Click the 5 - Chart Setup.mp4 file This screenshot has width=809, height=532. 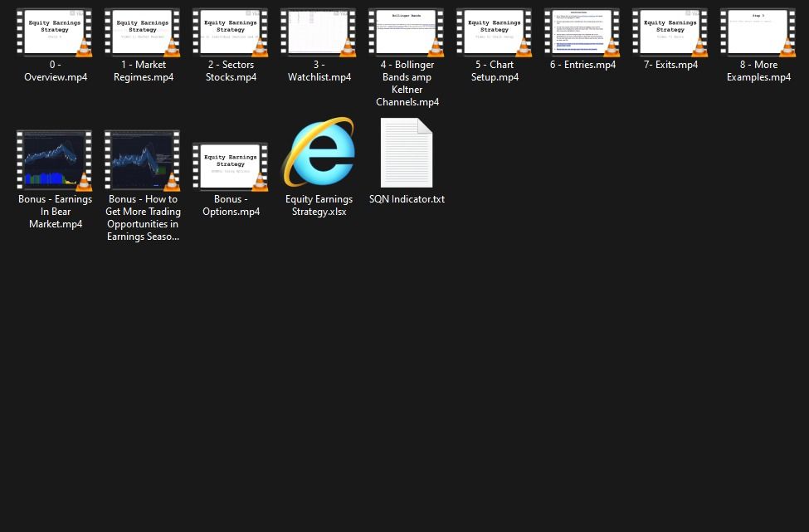click(x=495, y=33)
